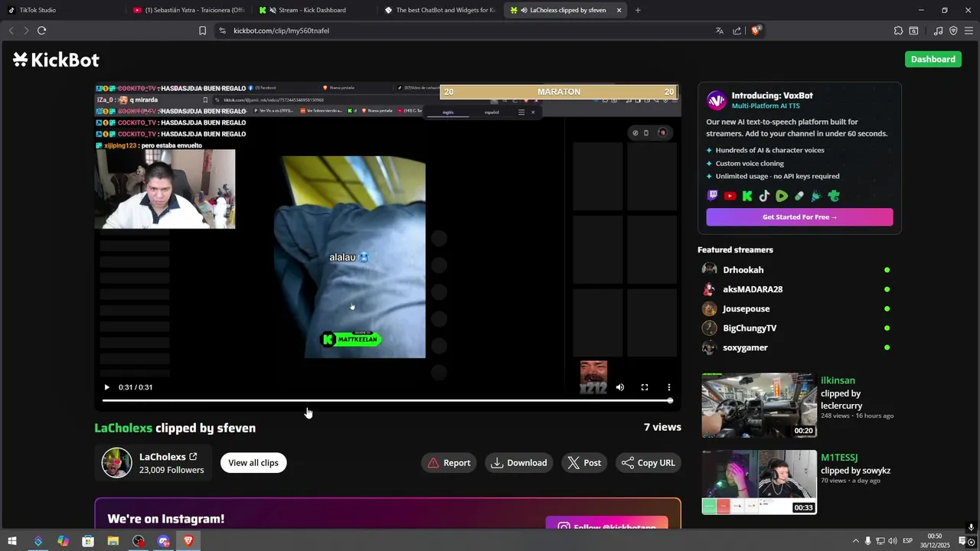This screenshot has width=980, height=551.
Task: Switch to TikTok Studio tab
Action: (61, 10)
